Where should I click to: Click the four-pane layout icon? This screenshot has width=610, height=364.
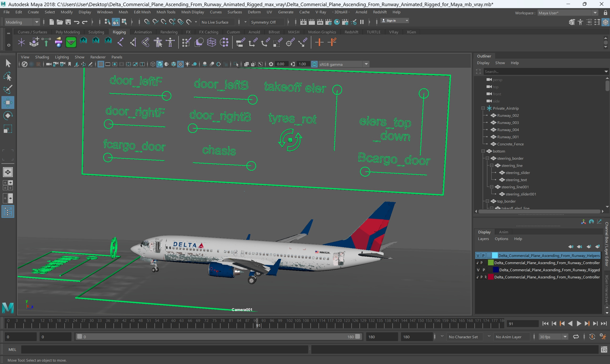(8, 185)
